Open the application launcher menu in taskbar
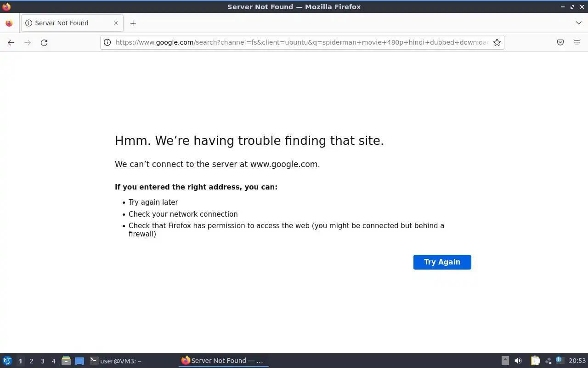The height and width of the screenshot is (368, 588). pos(7,361)
